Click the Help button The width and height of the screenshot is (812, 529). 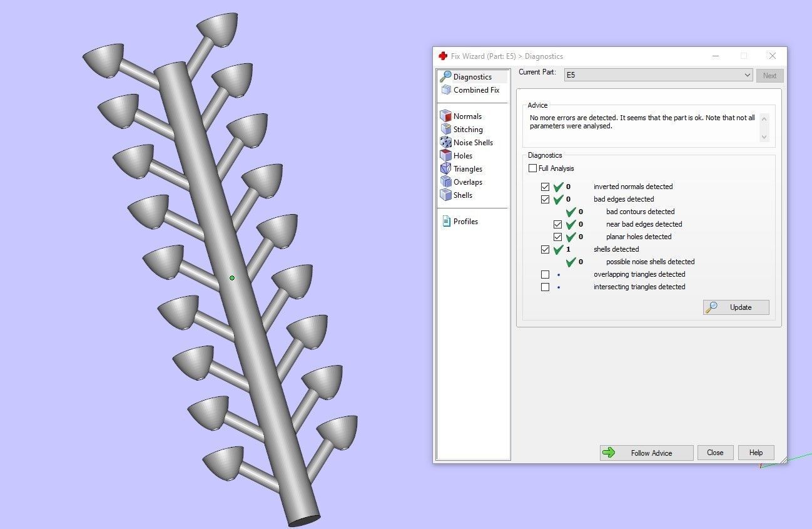756,453
